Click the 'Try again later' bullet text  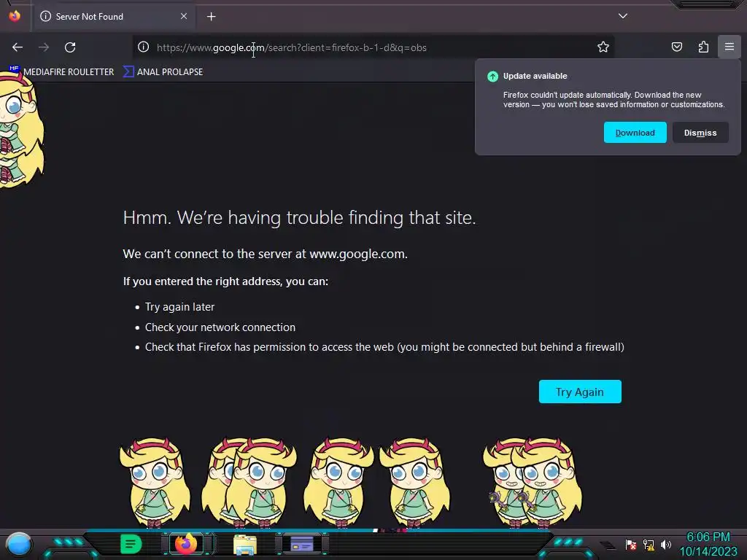click(x=179, y=307)
